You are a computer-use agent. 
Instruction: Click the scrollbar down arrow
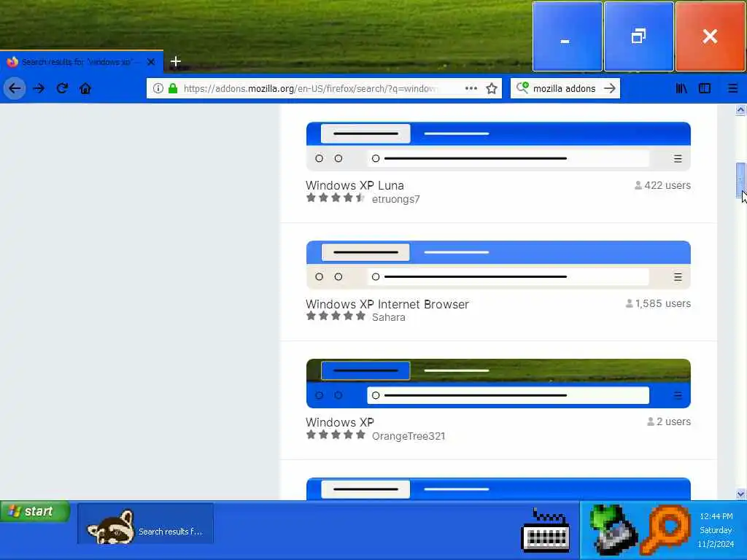740,494
